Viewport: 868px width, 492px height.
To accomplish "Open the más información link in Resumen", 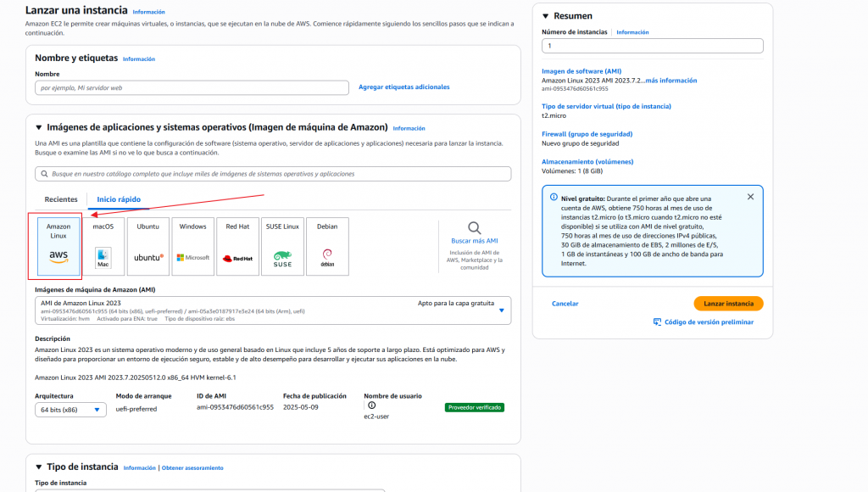I will (x=671, y=81).
